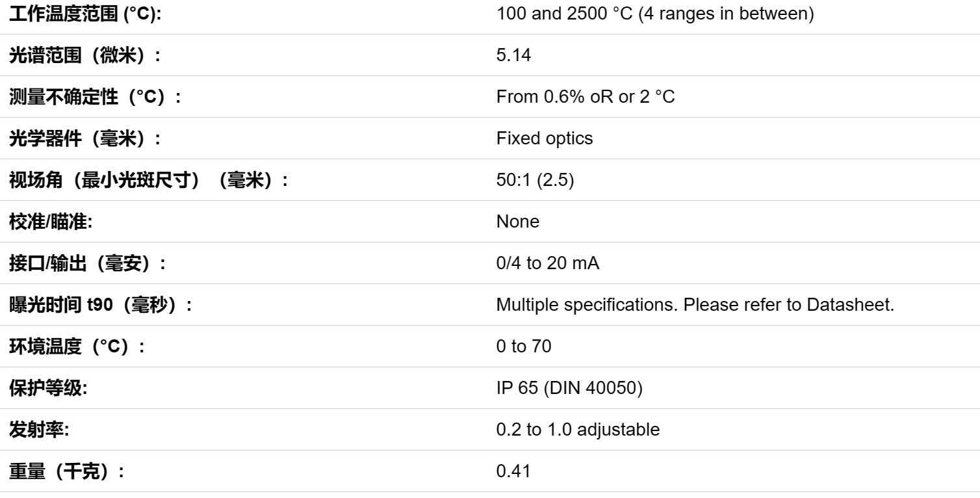Select the 5.14 spectral range value
Image resolution: width=980 pixels, height=498 pixels.
(513, 55)
